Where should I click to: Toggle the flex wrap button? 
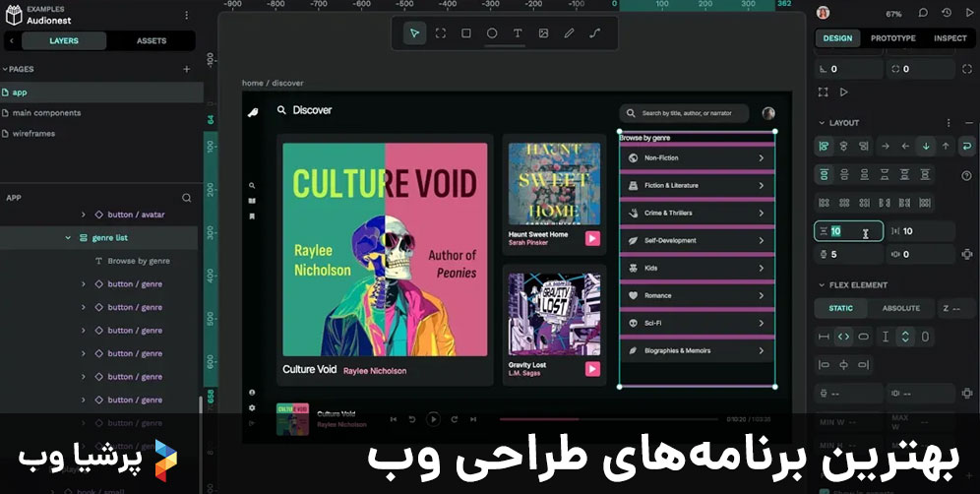pos(966,146)
